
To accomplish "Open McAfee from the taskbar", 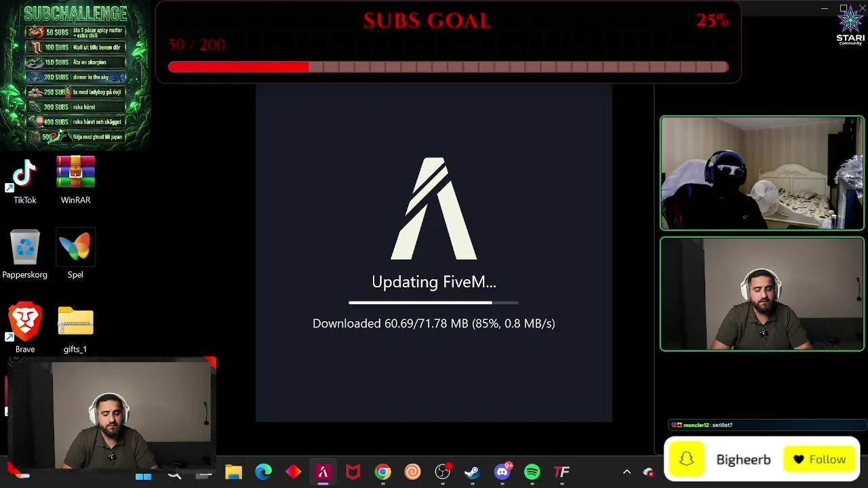I will [x=353, y=472].
